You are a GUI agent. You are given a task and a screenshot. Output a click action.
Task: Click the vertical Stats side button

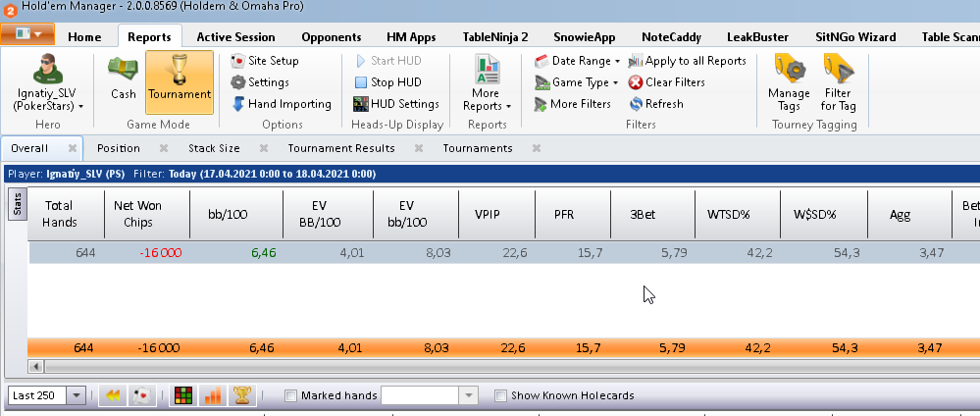pyautogui.click(x=17, y=204)
